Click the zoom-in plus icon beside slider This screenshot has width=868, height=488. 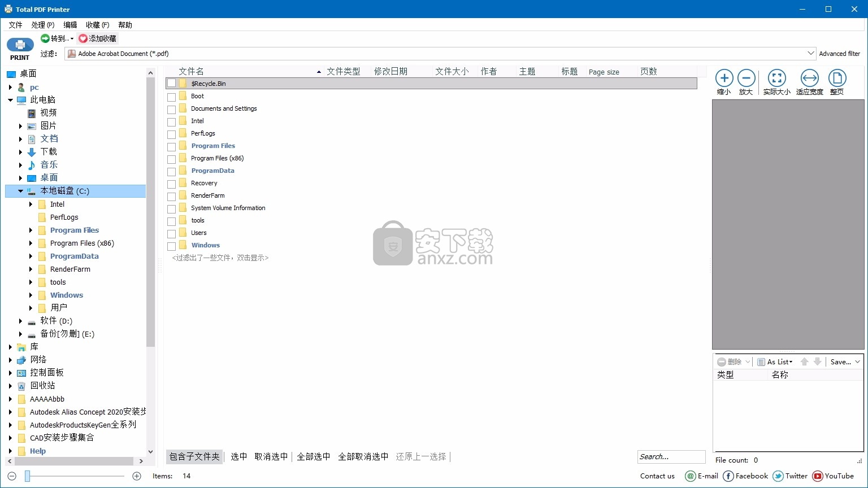click(137, 476)
